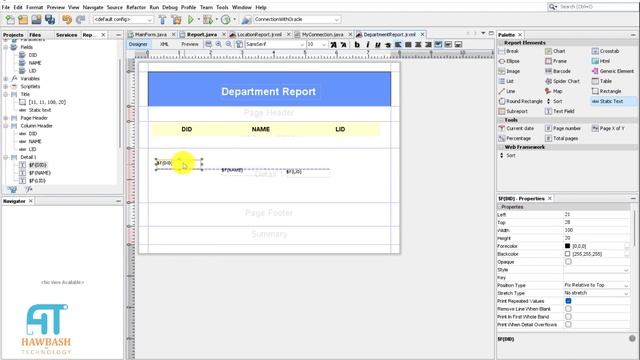Viewport: 640px width, 360px height.
Task: Select the Subreport palette element
Action: coord(513,111)
